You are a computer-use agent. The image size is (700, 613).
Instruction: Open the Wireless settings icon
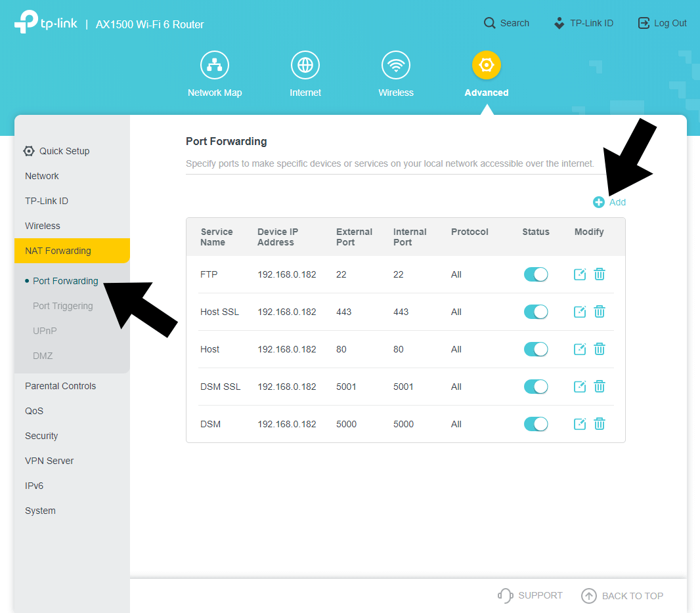pyautogui.click(x=396, y=66)
